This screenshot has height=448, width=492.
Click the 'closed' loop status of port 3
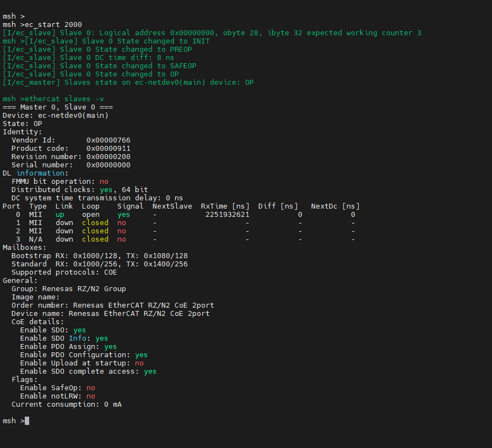click(x=95, y=239)
